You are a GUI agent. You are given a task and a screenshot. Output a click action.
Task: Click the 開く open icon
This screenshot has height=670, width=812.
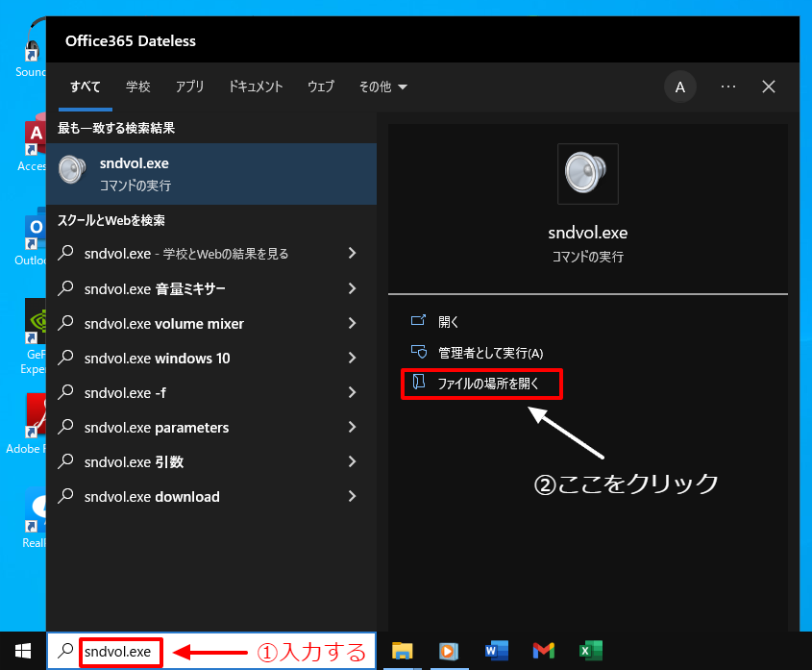[418, 321]
